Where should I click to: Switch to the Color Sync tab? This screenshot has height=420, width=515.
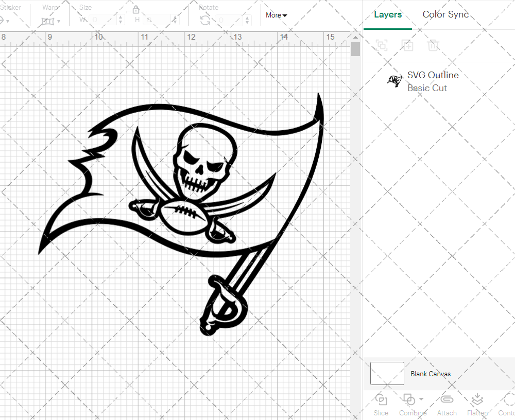(x=445, y=14)
